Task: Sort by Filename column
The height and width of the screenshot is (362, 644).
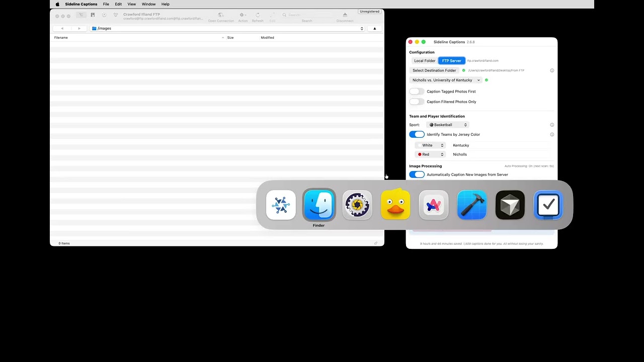Action: click(x=61, y=38)
